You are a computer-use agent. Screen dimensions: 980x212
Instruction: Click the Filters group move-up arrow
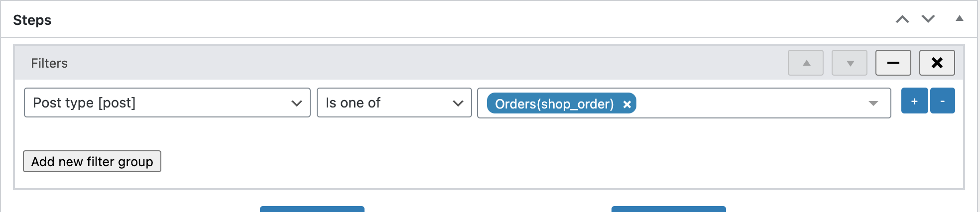806,63
